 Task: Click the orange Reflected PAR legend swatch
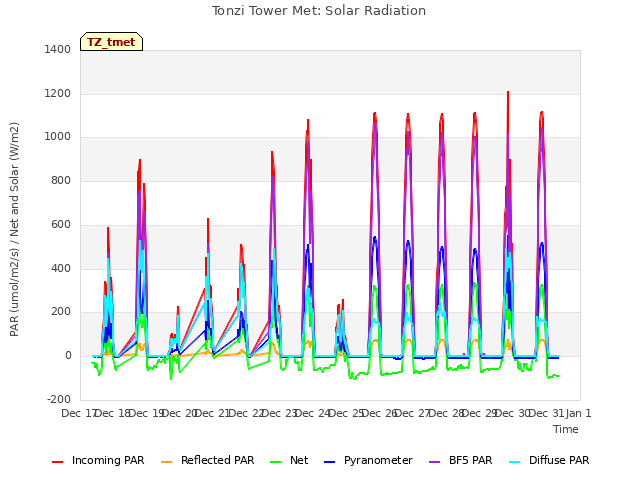click(x=167, y=462)
